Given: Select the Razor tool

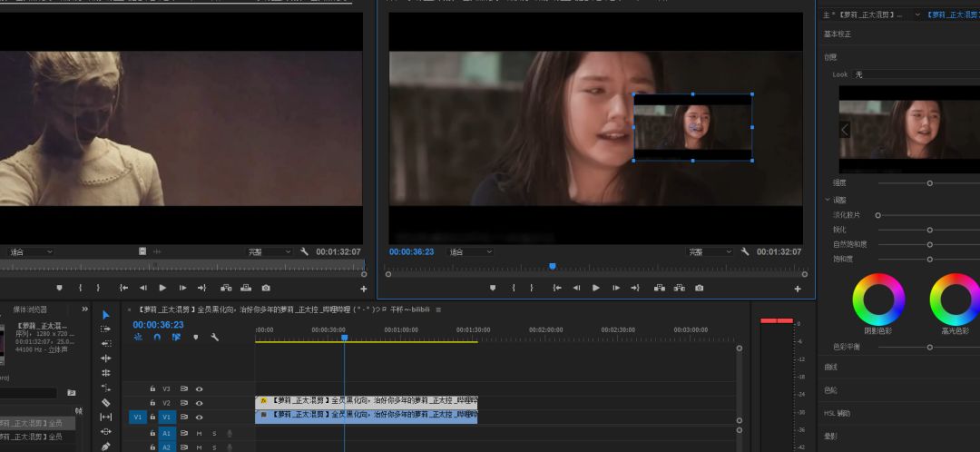Looking at the screenshot, I should [105, 402].
